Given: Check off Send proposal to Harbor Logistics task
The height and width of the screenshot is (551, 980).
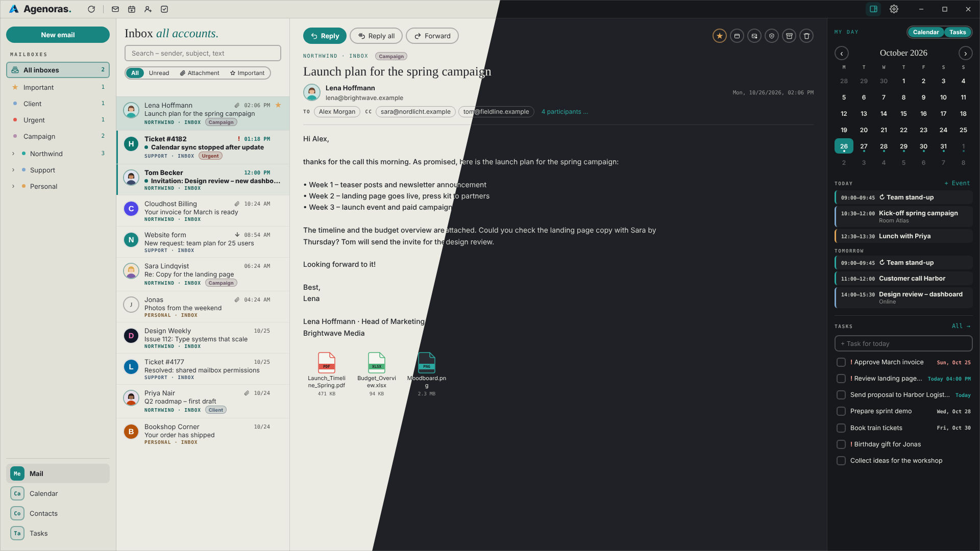Looking at the screenshot, I should (x=841, y=395).
